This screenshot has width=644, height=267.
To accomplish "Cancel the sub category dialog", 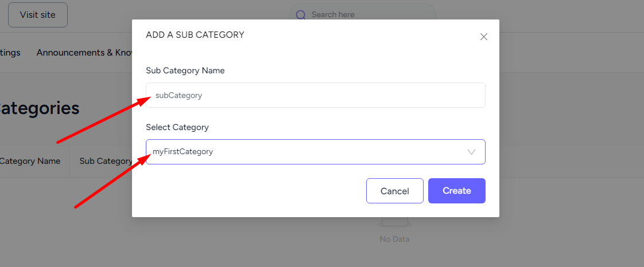I will pyautogui.click(x=395, y=191).
